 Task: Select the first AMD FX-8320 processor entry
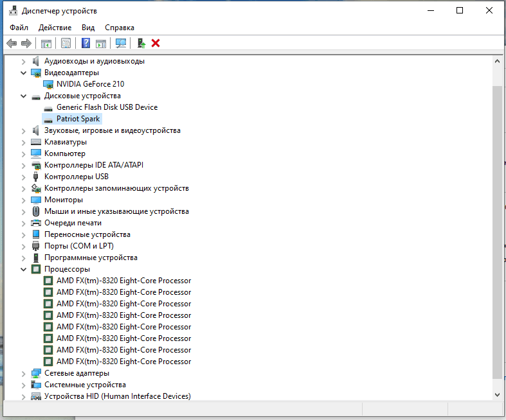coord(124,281)
